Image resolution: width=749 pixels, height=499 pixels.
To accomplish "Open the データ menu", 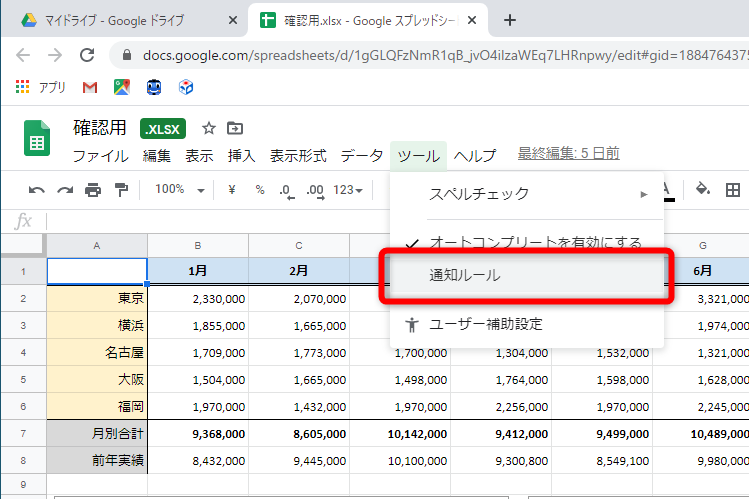I will point(362,156).
